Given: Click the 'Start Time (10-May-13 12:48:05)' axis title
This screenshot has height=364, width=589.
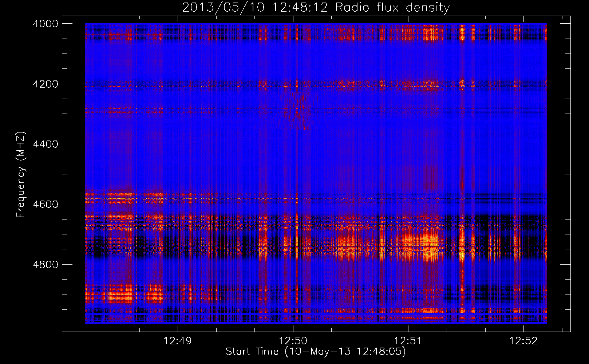Looking at the screenshot, I should click(316, 352).
